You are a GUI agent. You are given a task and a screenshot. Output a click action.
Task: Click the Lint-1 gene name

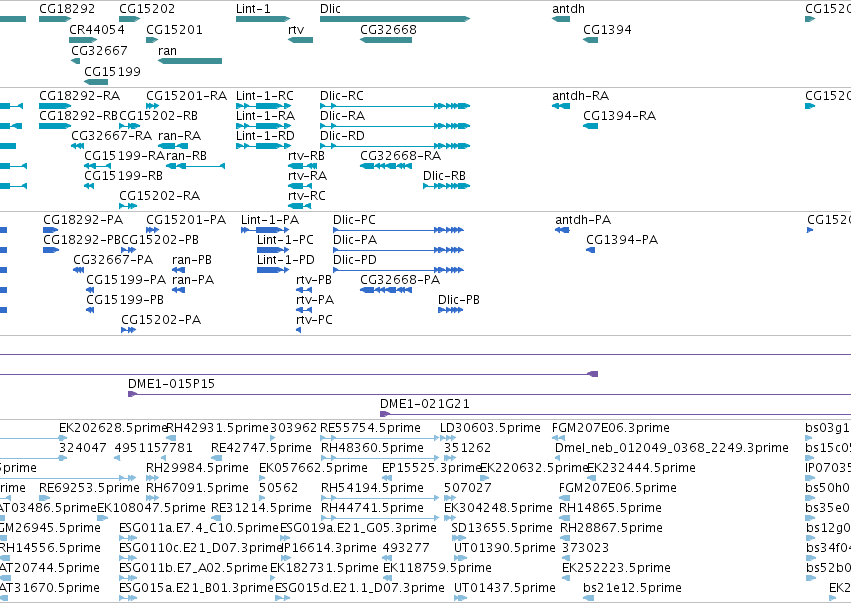(253, 9)
